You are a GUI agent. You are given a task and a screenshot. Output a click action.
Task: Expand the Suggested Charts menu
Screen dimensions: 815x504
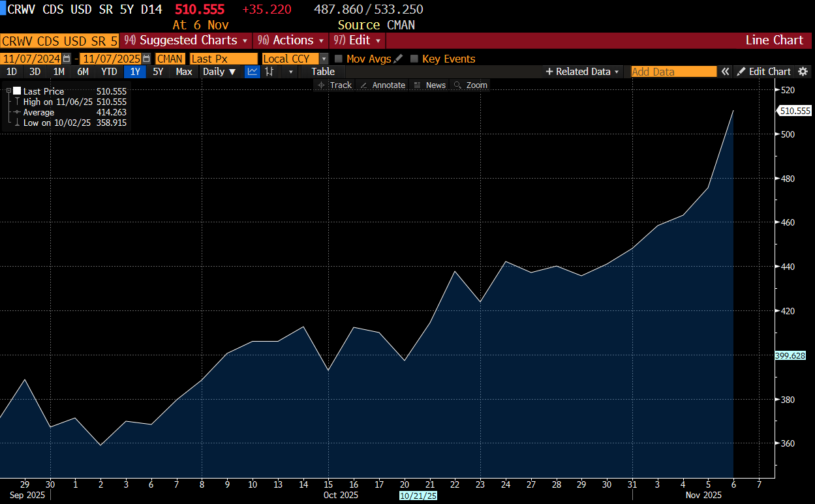[x=186, y=40]
